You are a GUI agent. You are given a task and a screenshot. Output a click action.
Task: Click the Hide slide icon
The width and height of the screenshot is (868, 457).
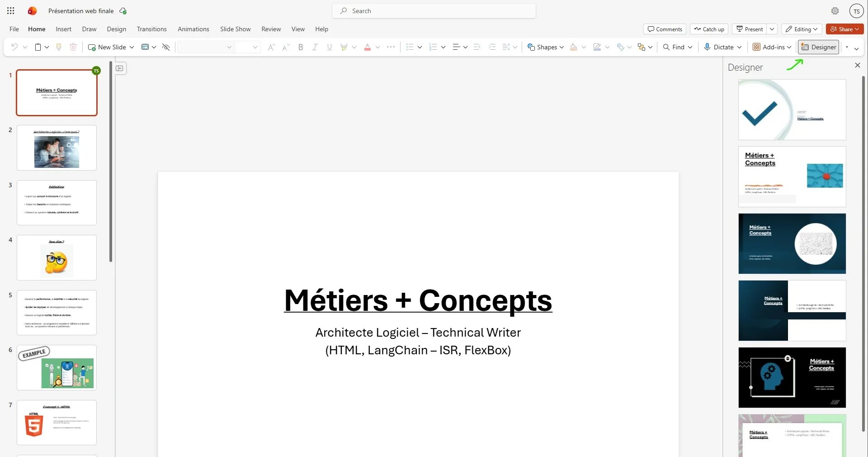point(166,47)
